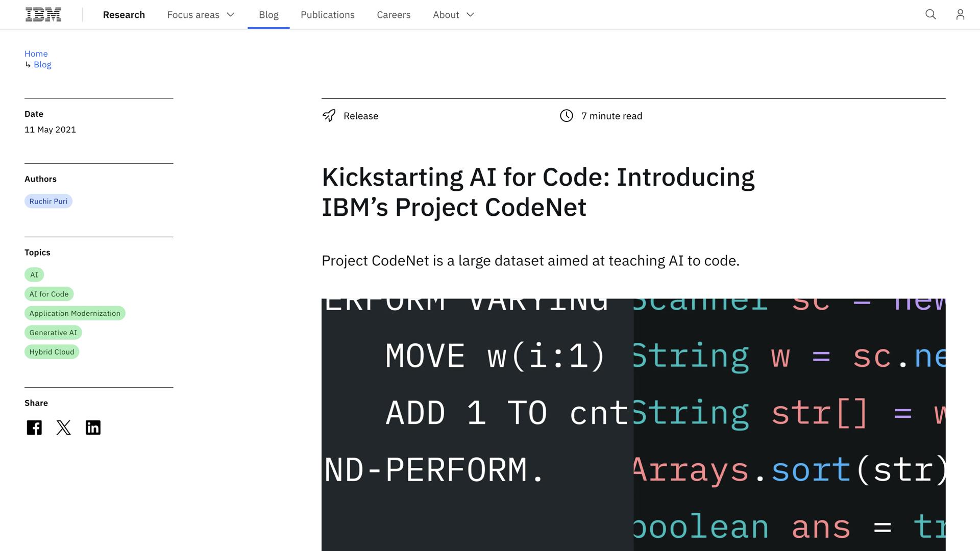980x551 pixels.
Task: Click the read-time clock icon
Action: [x=567, y=116]
